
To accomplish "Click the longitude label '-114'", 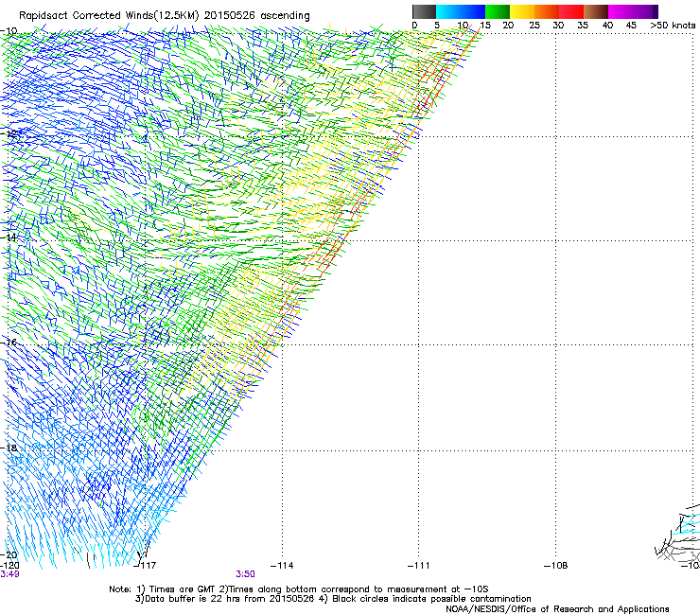I will (x=282, y=566).
